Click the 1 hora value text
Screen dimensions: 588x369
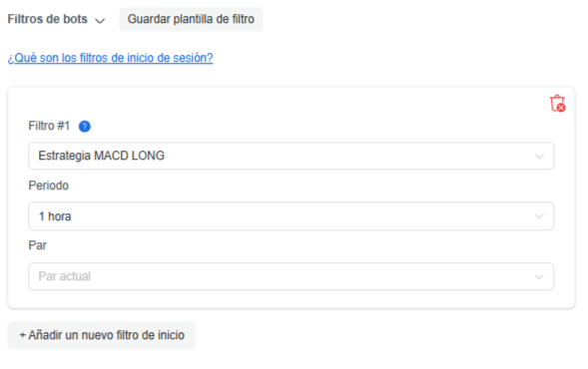point(55,216)
